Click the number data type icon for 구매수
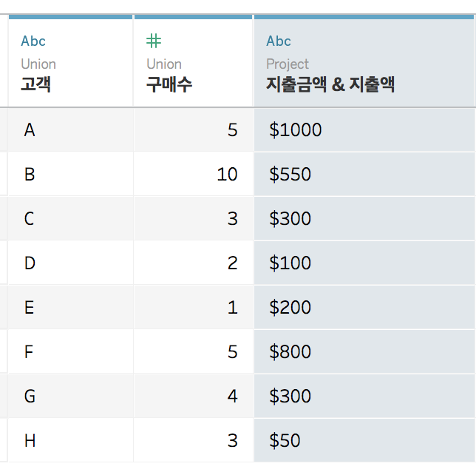Image resolution: width=476 pixels, height=472 pixels. [154, 41]
